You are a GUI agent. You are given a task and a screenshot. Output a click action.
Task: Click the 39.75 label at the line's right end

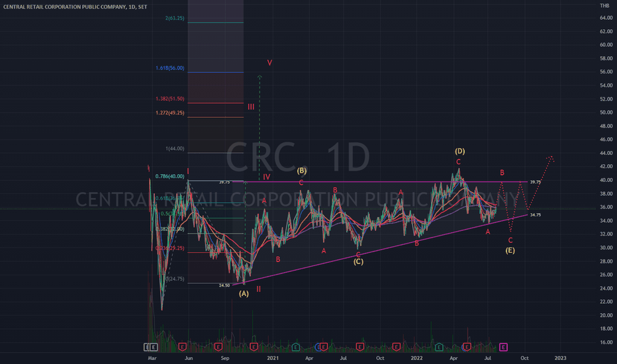coord(535,182)
